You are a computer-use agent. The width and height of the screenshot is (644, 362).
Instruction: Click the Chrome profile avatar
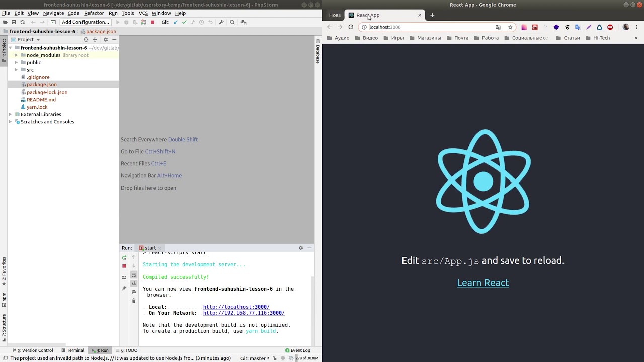coord(626,27)
